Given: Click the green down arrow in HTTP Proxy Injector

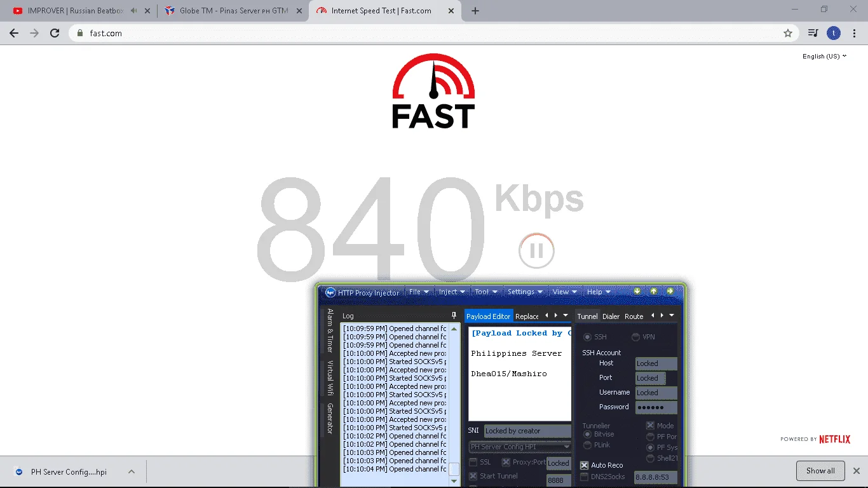Looking at the screenshot, I should [637, 291].
